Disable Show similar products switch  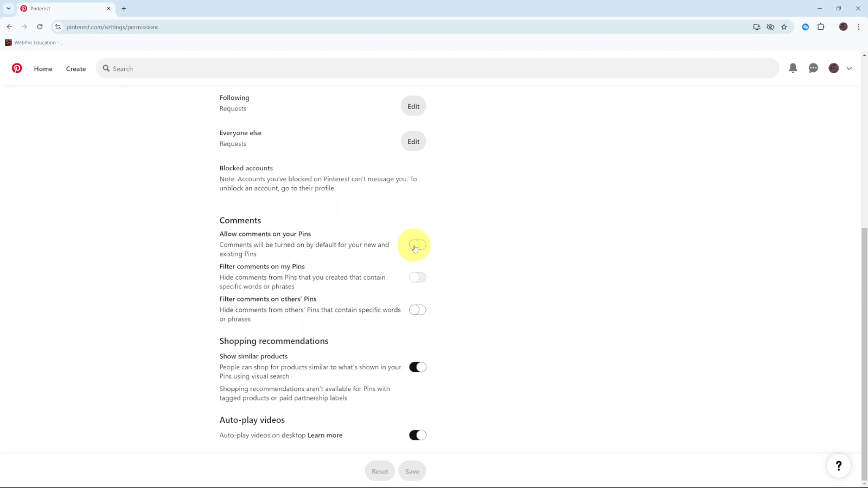pyautogui.click(x=418, y=367)
